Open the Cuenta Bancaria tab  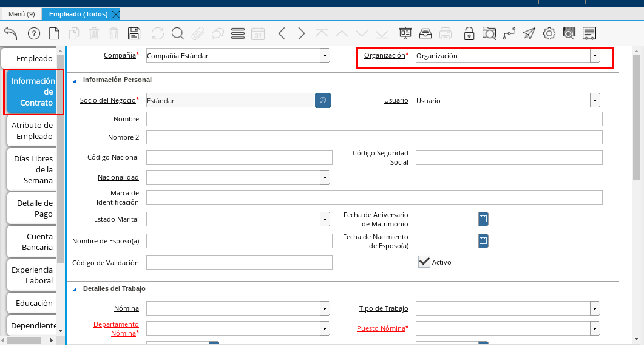coord(33,242)
